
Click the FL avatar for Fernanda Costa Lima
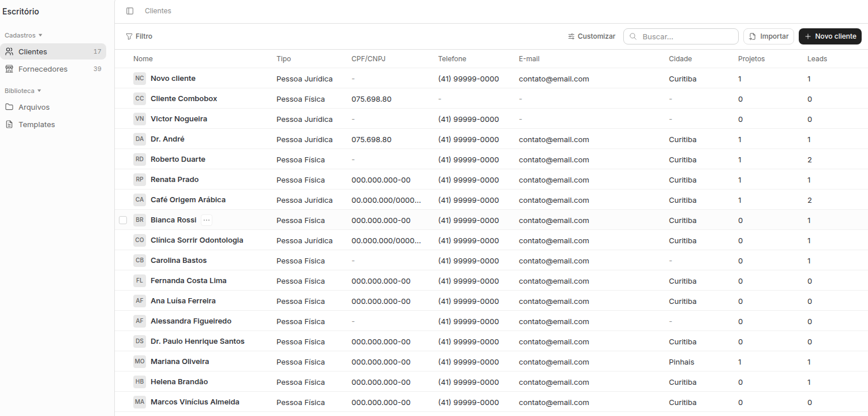pyautogui.click(x=140, y=280)
